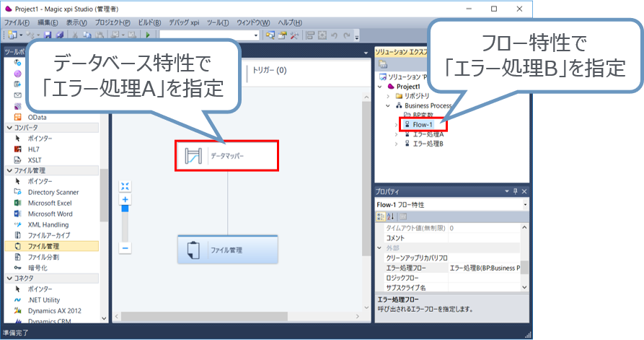Expand the エラー処理A tree node
644x340 pixels.
click(x=396, y=134)
